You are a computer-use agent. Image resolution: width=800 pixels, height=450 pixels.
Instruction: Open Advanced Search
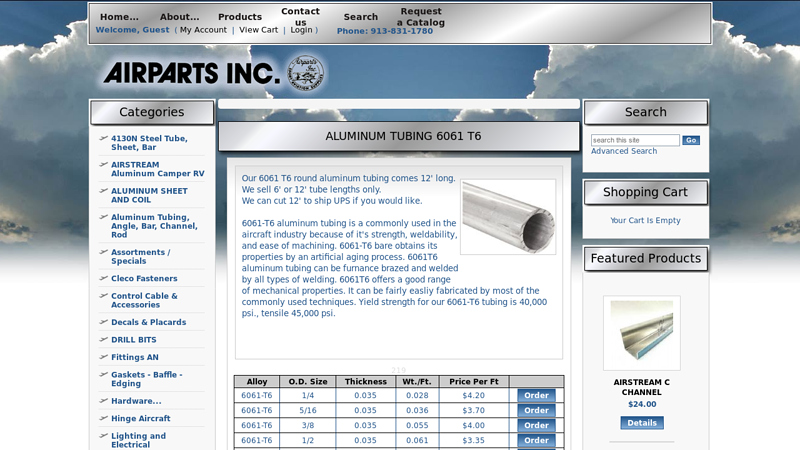[624, 151]
